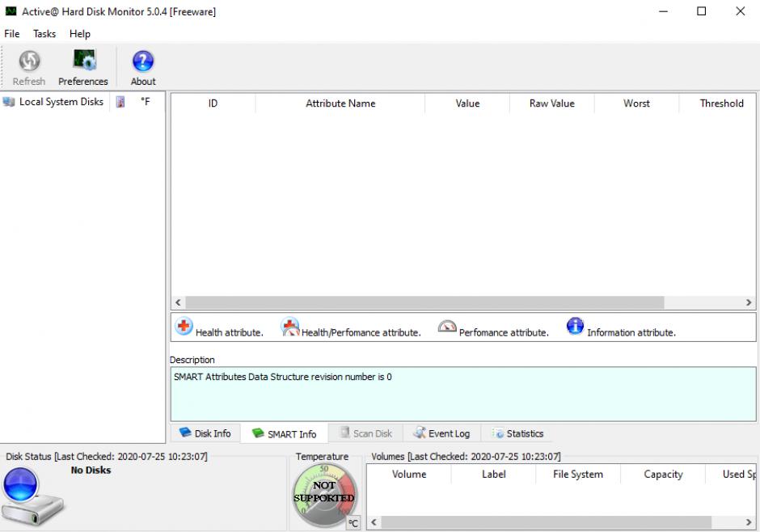
Task: Click the SMART table's left scroll arrow
Action: (x=178, y=302)
